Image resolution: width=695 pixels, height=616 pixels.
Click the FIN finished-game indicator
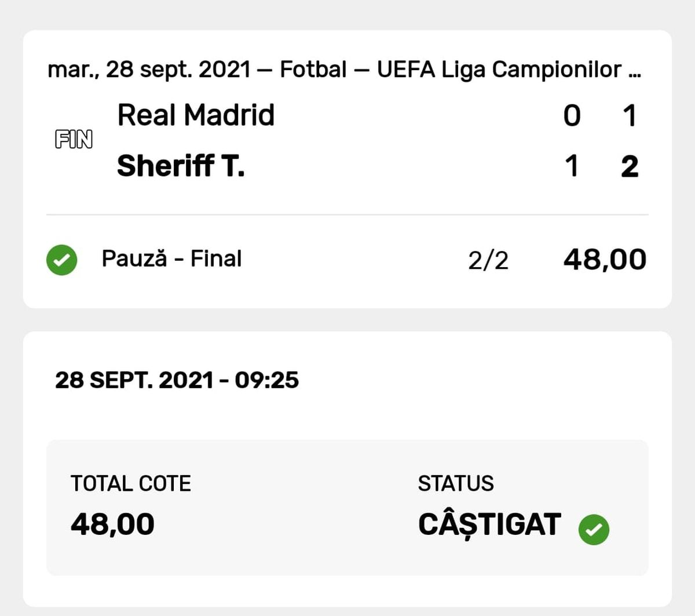74,139
